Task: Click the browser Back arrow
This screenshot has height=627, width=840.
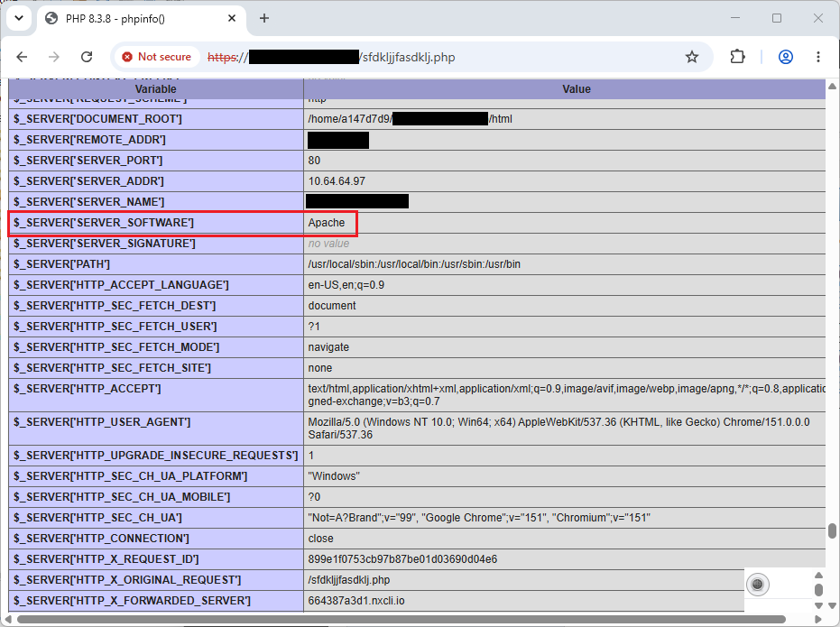Action: click(x=22, y=57)
